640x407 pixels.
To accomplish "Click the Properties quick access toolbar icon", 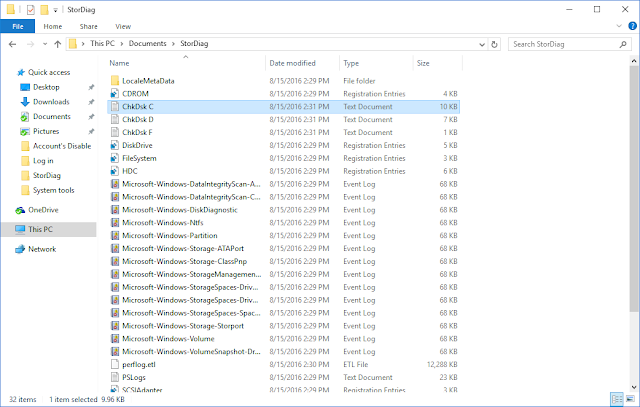I will 31,9.
